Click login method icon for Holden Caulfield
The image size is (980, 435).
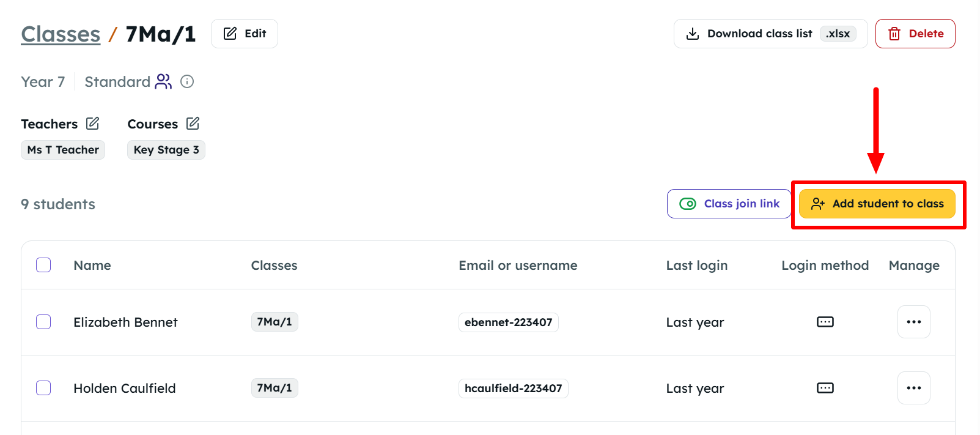point(825,388)
